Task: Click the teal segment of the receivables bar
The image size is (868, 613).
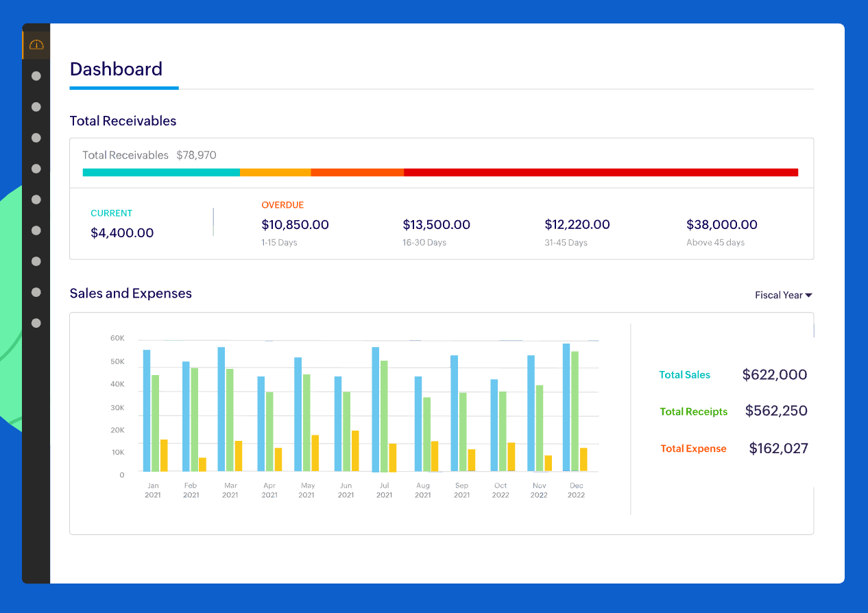Action: [161, 172]
